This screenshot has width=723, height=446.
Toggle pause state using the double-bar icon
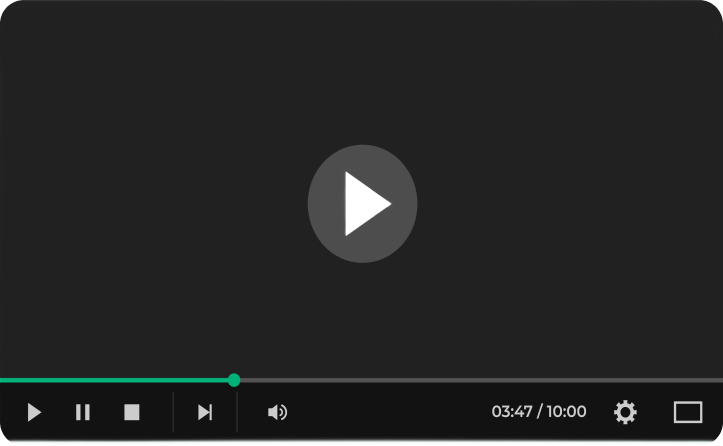(83, 412)
